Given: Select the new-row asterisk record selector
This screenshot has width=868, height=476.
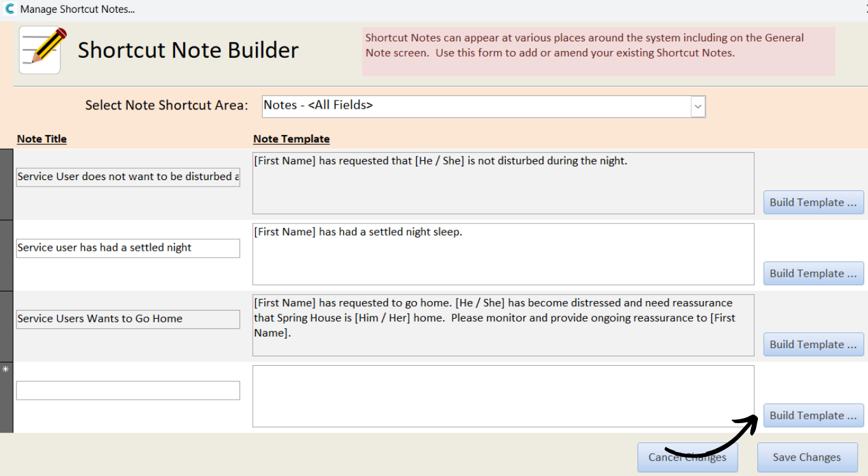Looking at the screenshot, I should [6, 398].
